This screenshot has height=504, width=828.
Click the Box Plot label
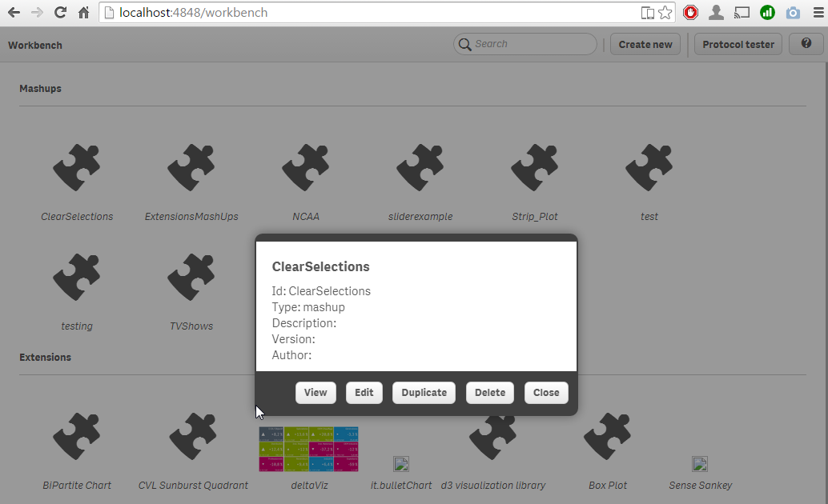tap(607, 486)
